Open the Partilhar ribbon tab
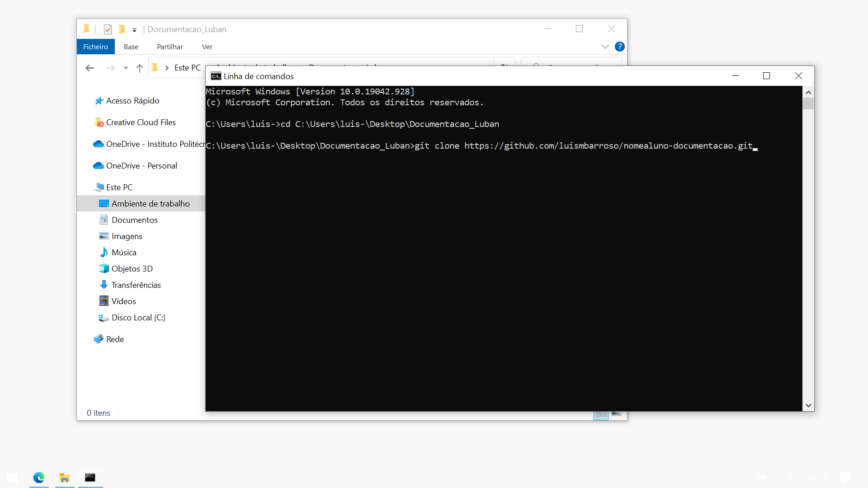868x488 pixels. coord(170,47)
